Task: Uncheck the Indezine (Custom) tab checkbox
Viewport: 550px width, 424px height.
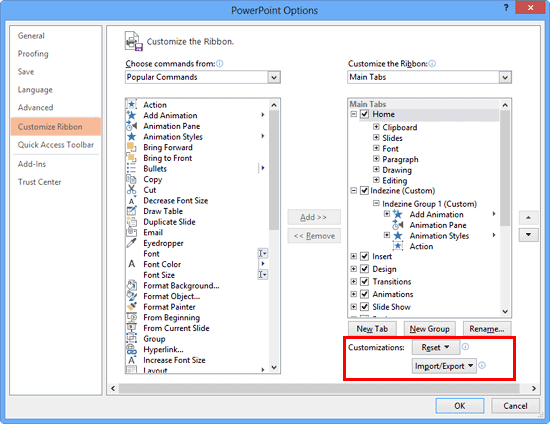Action: tap(365, 190)
